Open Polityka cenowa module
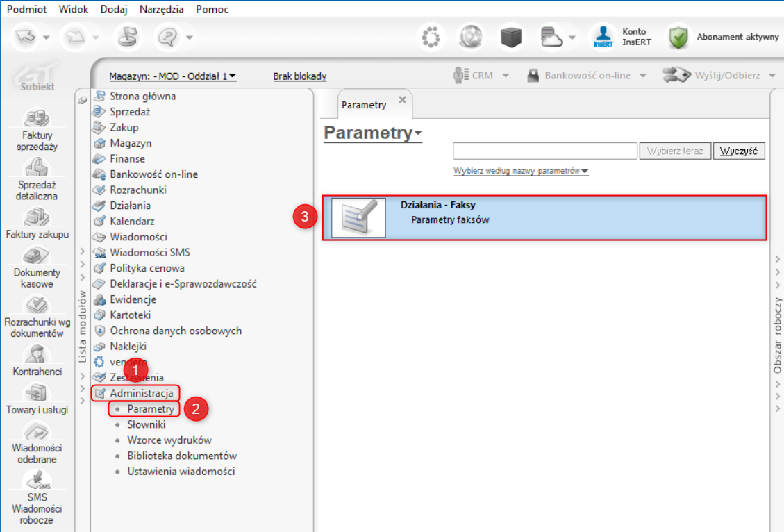Screen dimensions: 784x532 pyautogui.click(x=147, y=268)
